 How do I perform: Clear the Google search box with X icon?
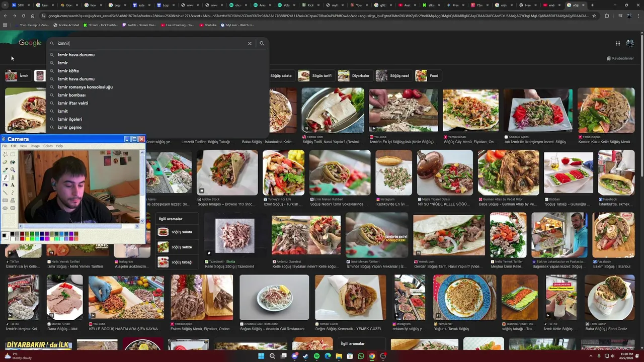(x=250, y=43)
